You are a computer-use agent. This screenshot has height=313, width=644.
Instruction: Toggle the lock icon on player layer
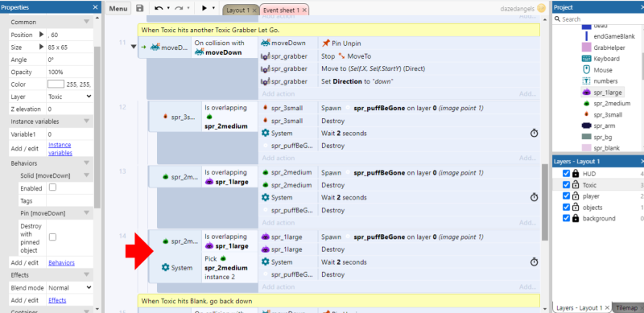point(576,196)
